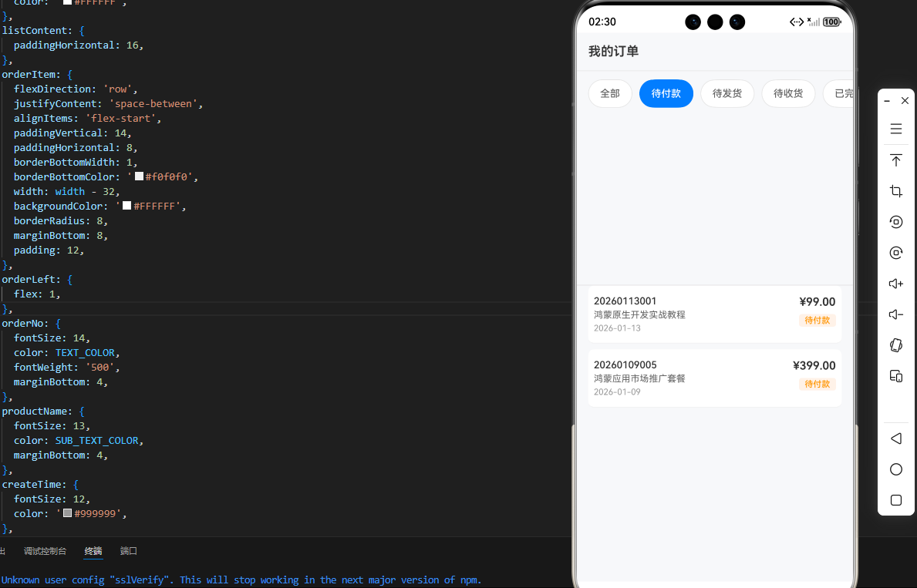Click the orderLeft style key in code

coord(29,280)
